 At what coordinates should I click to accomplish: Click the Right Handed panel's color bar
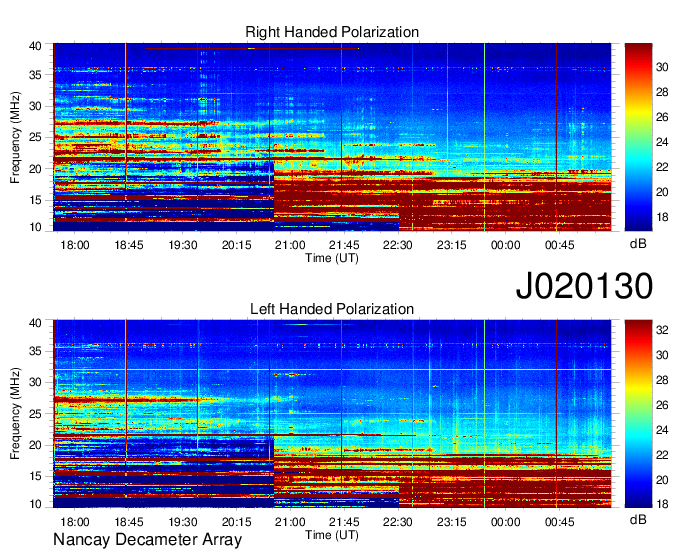click(638, 137)
